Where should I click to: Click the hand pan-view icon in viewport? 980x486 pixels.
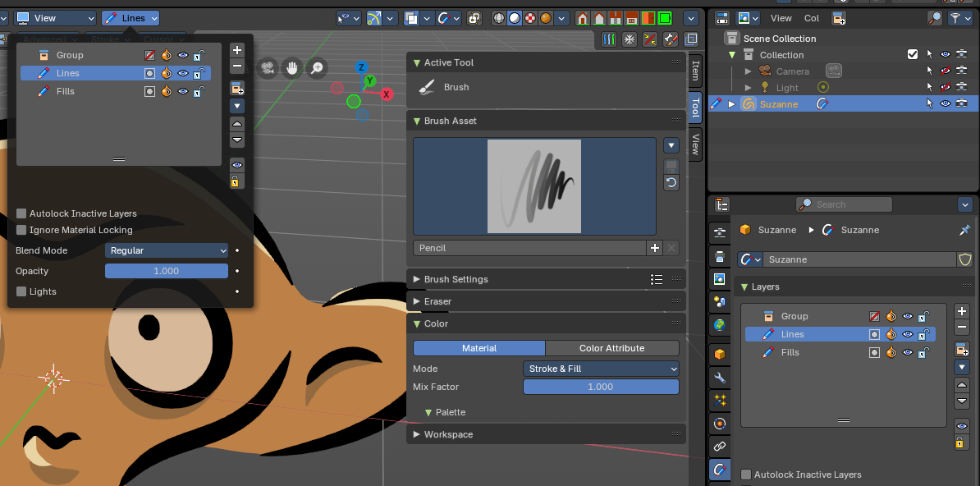(292, 67)
